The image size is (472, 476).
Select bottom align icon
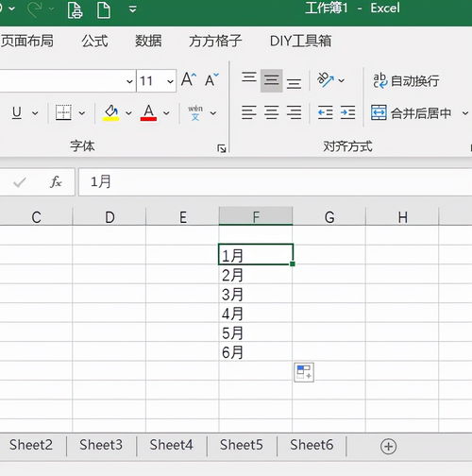(294, 84)
